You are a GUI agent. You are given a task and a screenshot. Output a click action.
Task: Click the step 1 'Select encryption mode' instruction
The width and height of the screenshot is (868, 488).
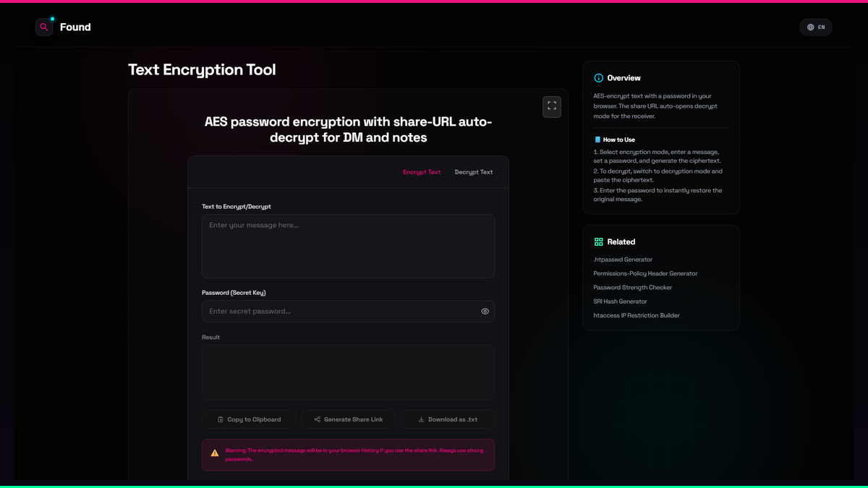point(657,156)
